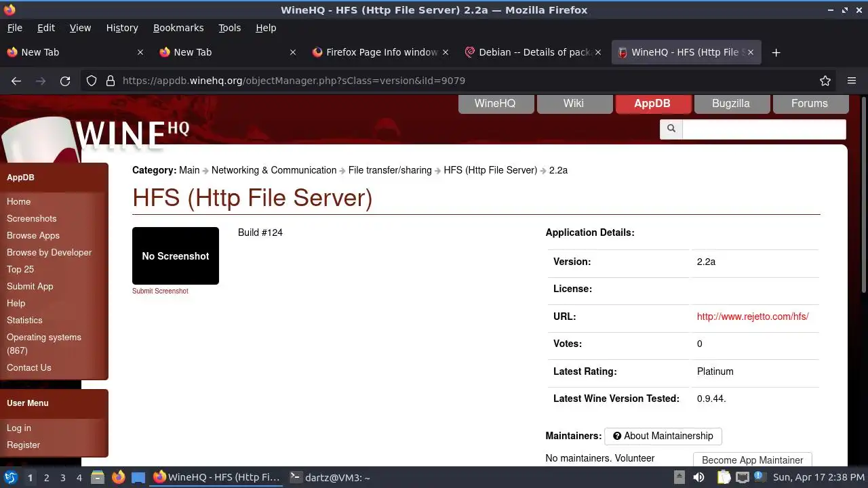
Task: Select the Bugzilla nav tab
Action: point(731,104)
